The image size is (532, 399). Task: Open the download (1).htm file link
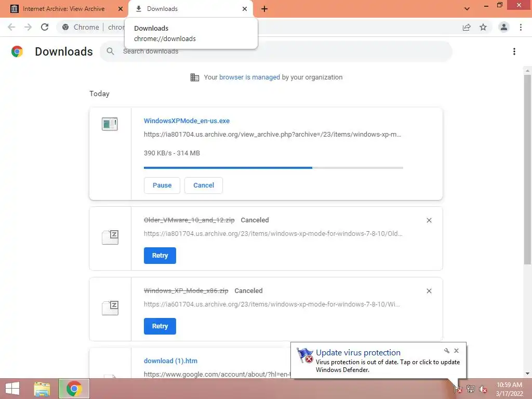coord(170,361)
